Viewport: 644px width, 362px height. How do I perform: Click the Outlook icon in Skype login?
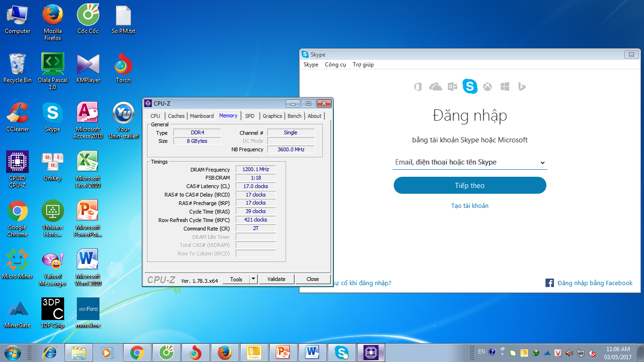pos(453,87)
